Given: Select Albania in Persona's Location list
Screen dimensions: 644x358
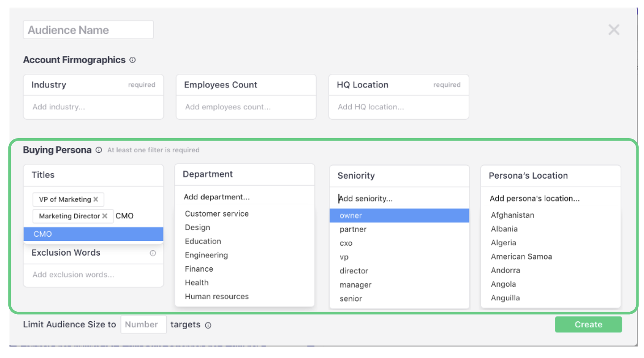Looking at the screenshot, I should coord(504,229).
